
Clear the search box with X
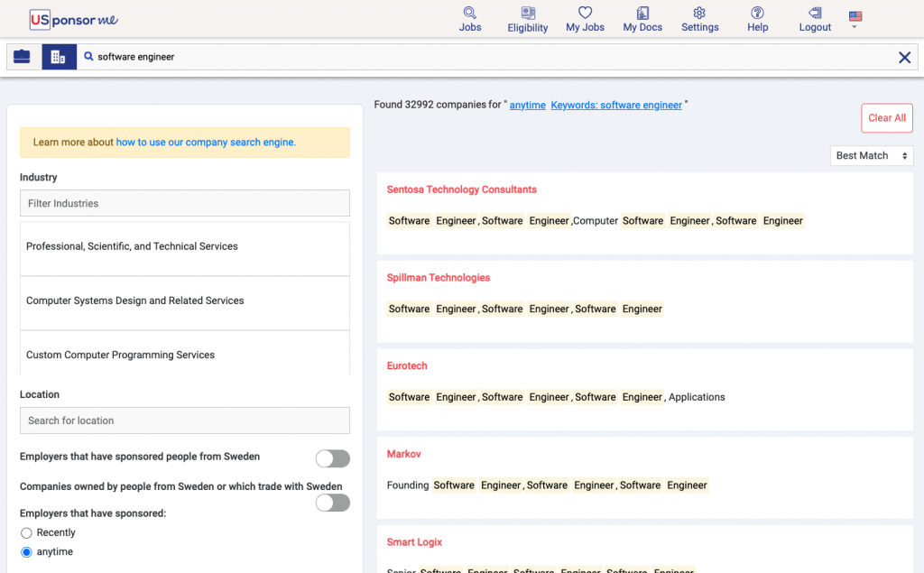coord(904,57)
